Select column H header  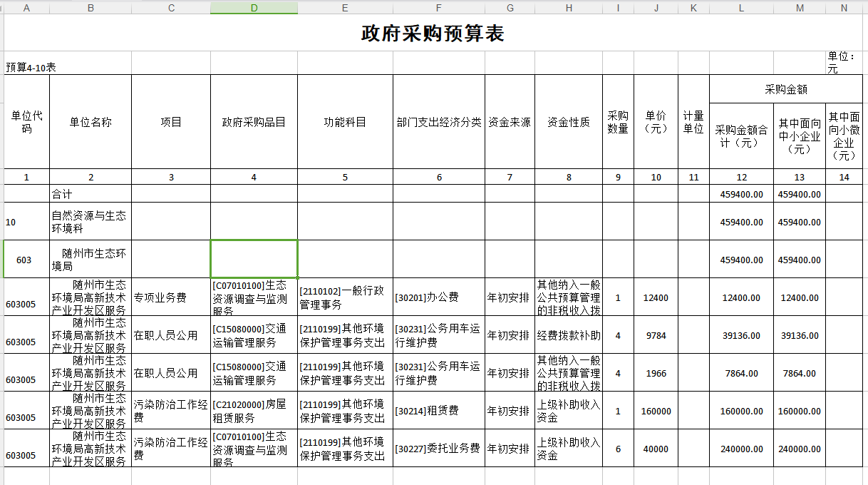tap(569, 7)
